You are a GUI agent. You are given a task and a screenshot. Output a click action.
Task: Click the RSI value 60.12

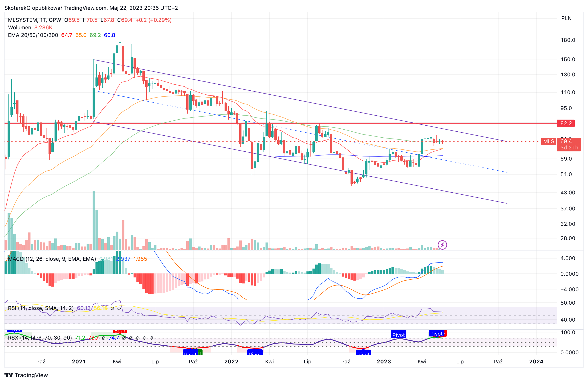pyautogui.click(x=84, y=308)
